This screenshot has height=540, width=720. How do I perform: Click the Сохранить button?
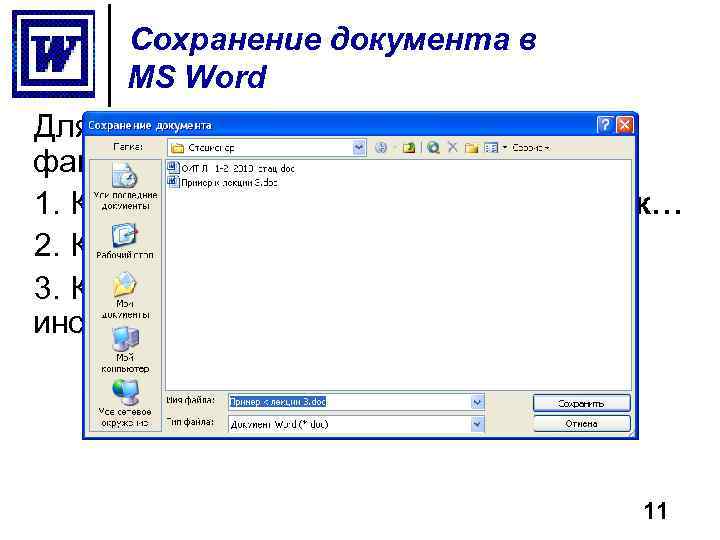point(581,403)
